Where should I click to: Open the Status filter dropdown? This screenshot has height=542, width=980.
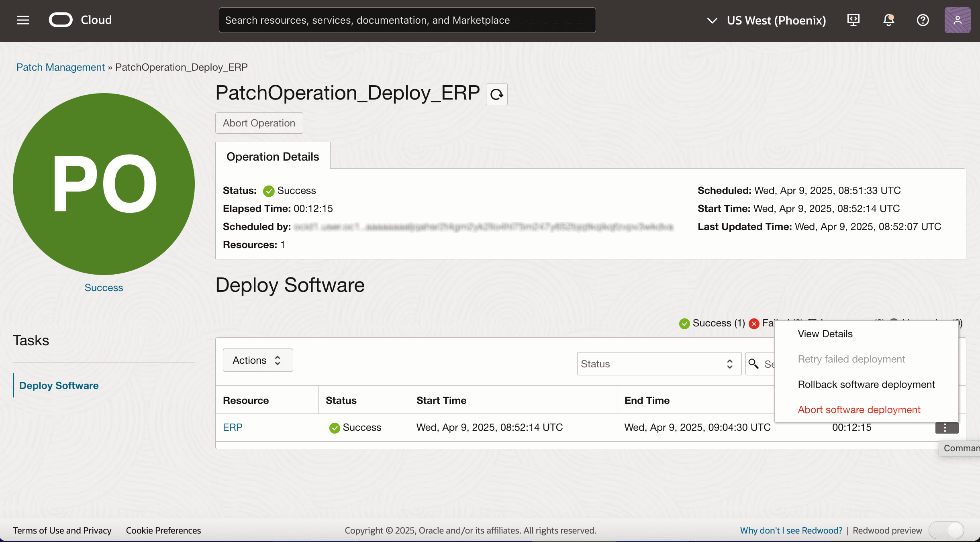pyautogui.click(x=658, y=363)
